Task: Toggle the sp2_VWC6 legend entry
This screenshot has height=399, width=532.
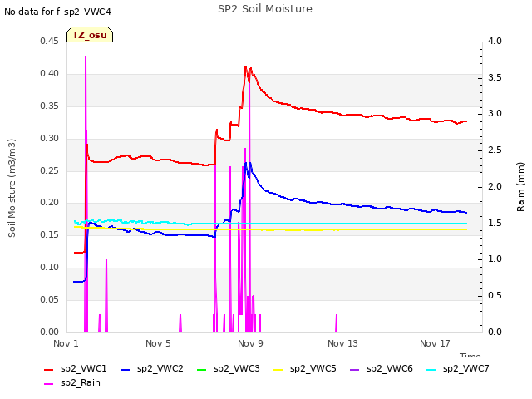Action: point(382,368)
